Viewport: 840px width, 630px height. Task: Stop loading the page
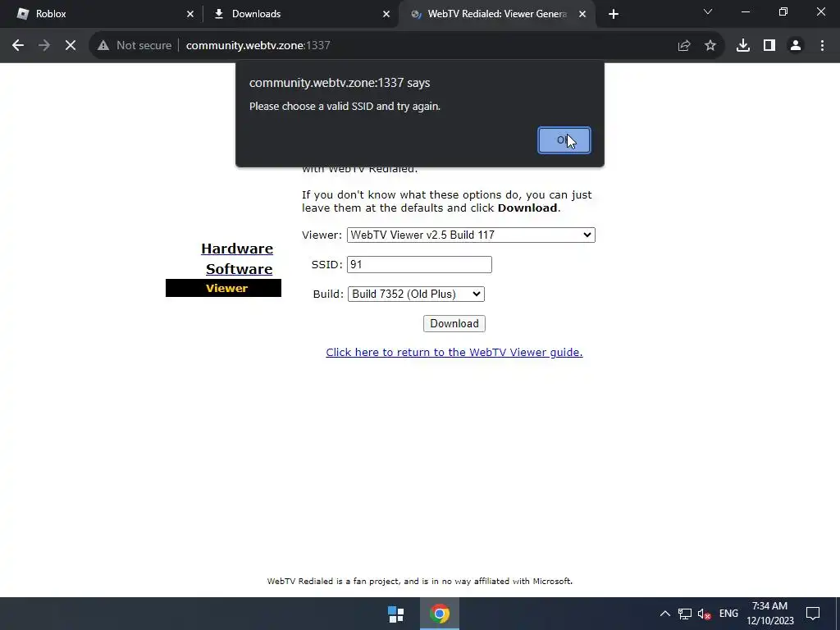(x=71, y=46)
